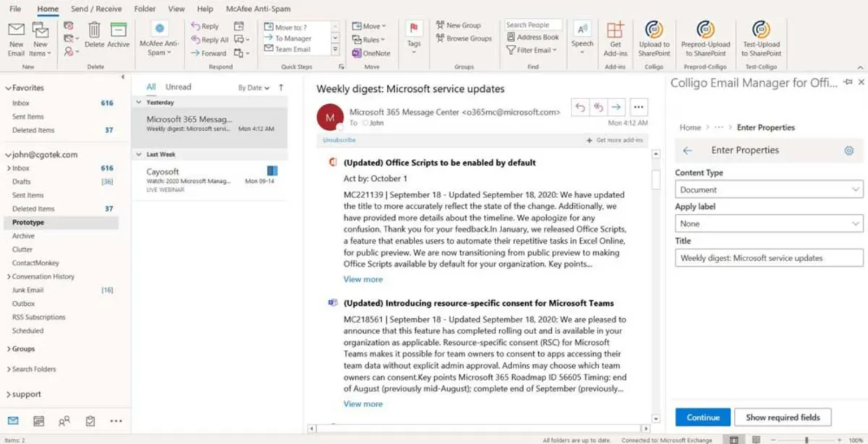Go back arrow in Enter Properties

[x=687, y=150]
